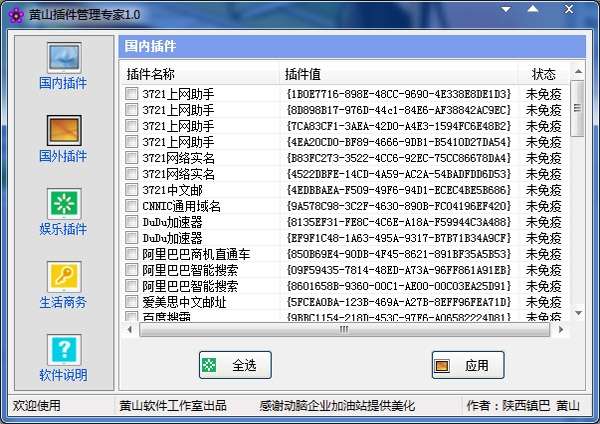Screen dimensions: 600x424
Task: Click the purple flower app icon in title bar
Action: click(x=16, y=15)
